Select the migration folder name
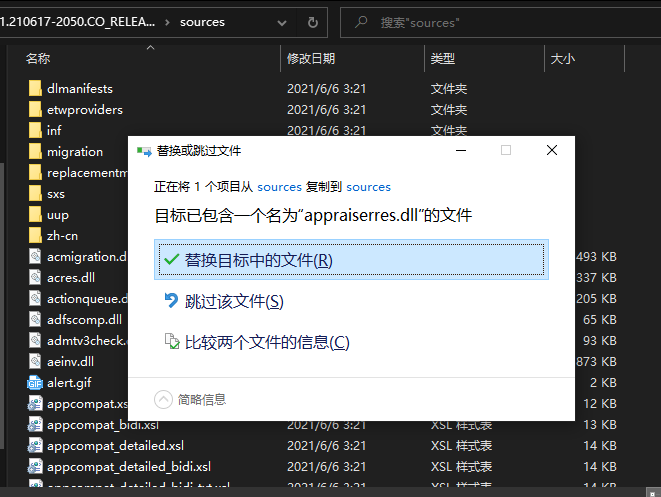This screenshot has height=497, width=661. (75, 152)
